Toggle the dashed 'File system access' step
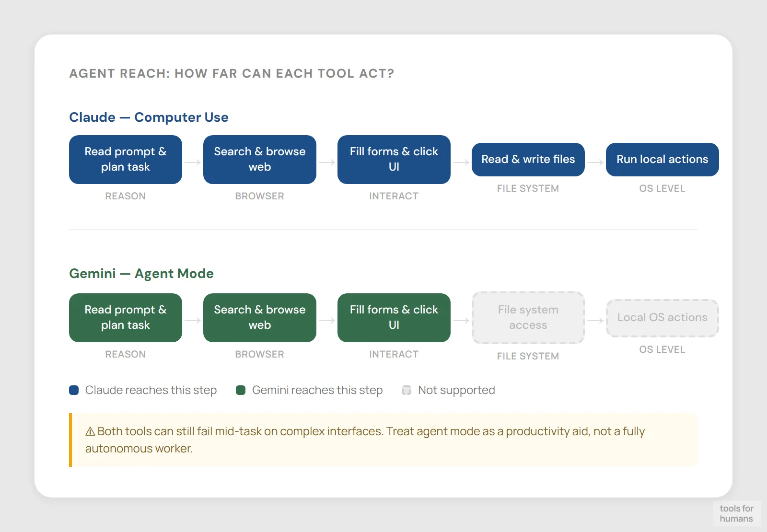The height and width of the screenshot is (532, 767). click(x=528, y=318)
